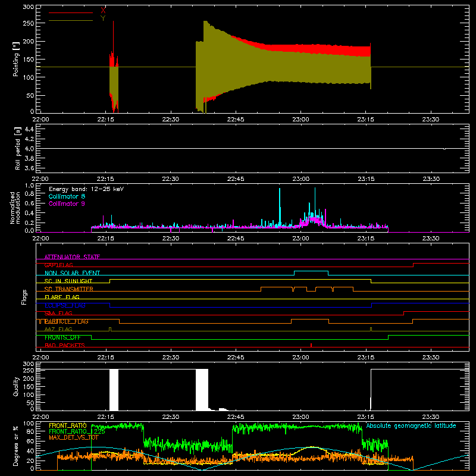Screen dimensions: 476x476
Task: Click the BAD_PACKETS flag label
Action: point(65,345)
